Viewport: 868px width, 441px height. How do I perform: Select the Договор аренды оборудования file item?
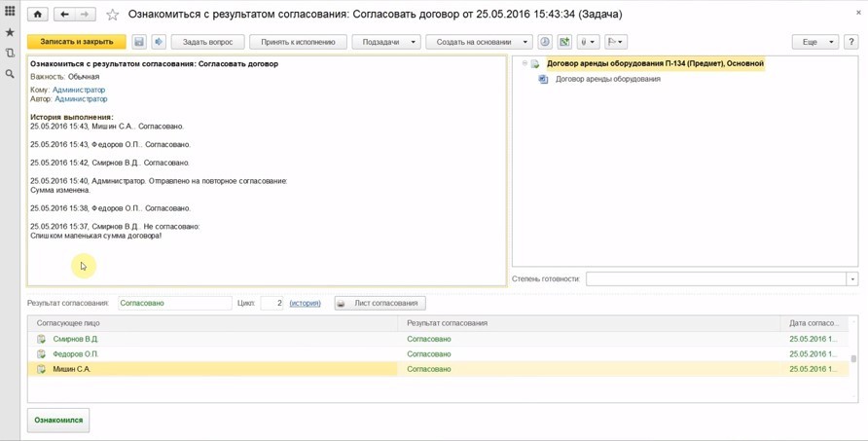[607, 79]
